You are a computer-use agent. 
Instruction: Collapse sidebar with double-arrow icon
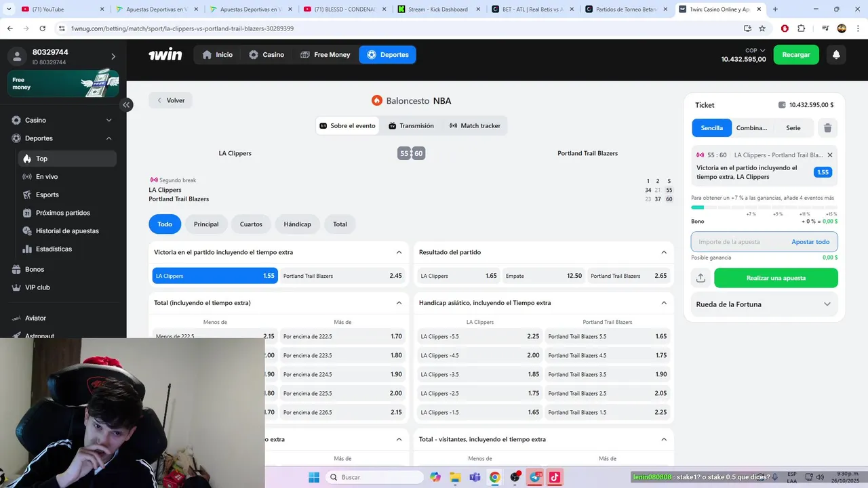click(126, 105)
